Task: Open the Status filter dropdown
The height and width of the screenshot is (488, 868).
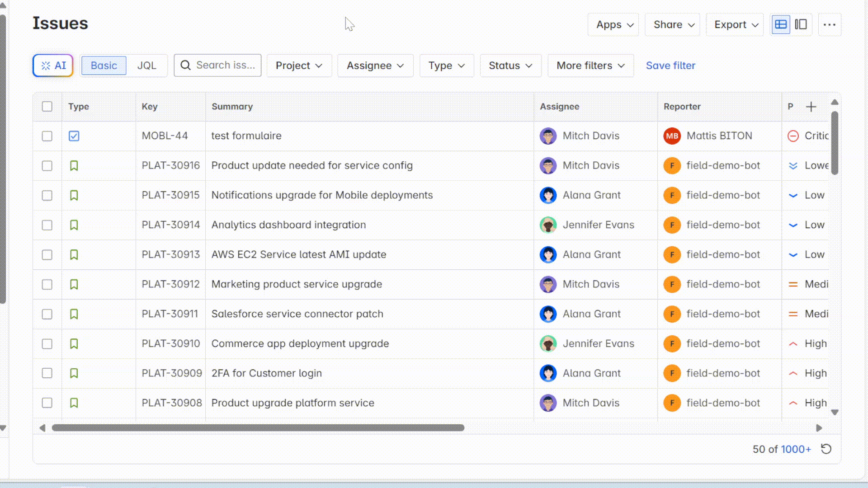Action: pos(510,66)
